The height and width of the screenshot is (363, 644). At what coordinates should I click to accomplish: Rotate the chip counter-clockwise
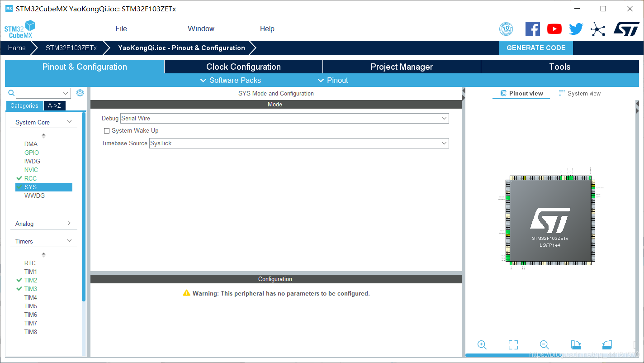pos(607,345)
